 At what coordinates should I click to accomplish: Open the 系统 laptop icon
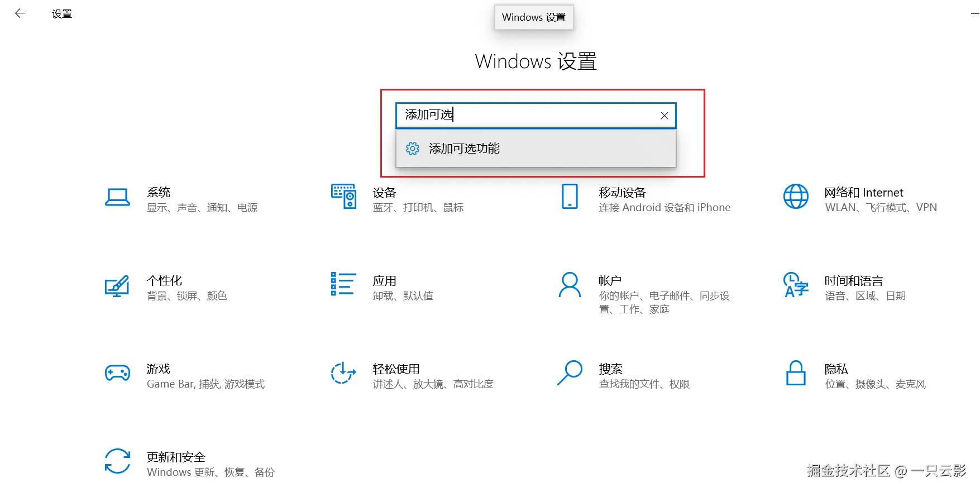[x=117, y=197]
